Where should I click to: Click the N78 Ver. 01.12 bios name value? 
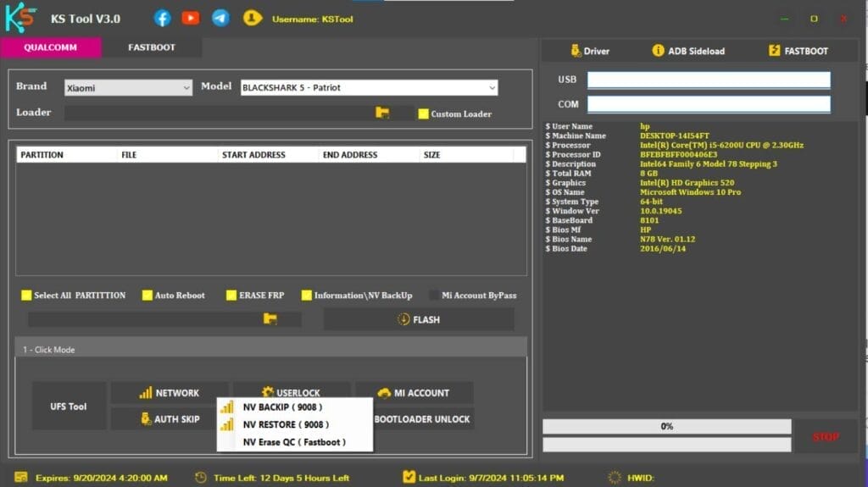pos(668,239)
